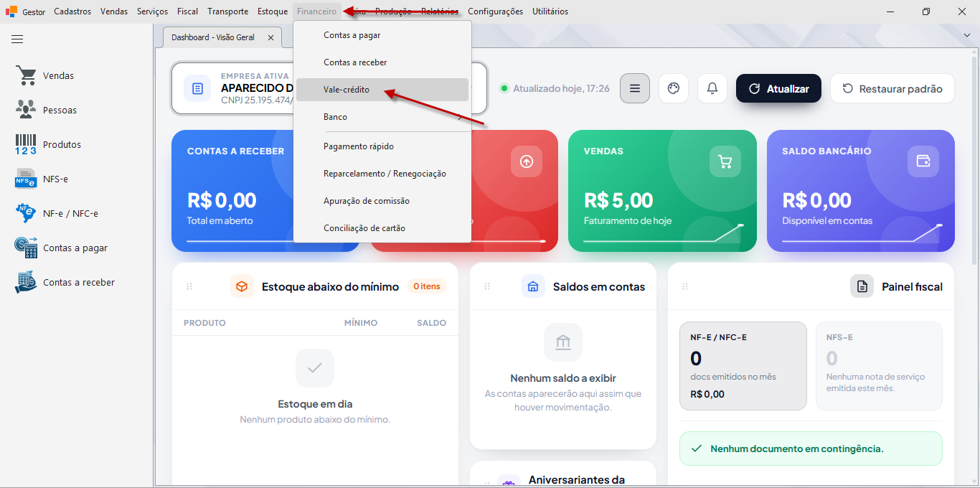Select Pagamento rápido menu entry
The height and width of the screenshot is (488, 980).
pos(382,146)
